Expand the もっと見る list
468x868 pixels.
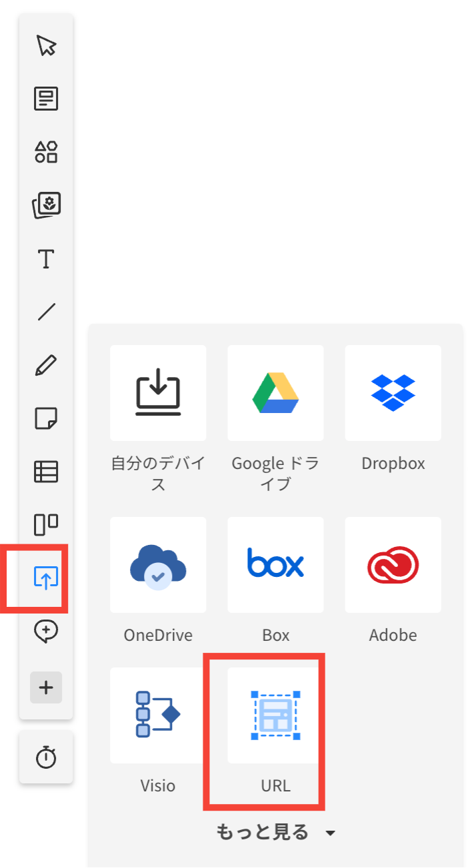tap(275, 832)
